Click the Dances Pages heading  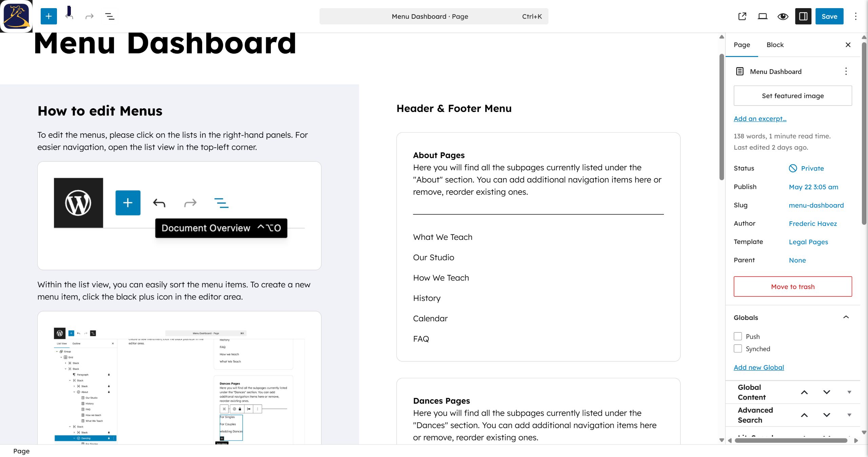tap(441, 401)
